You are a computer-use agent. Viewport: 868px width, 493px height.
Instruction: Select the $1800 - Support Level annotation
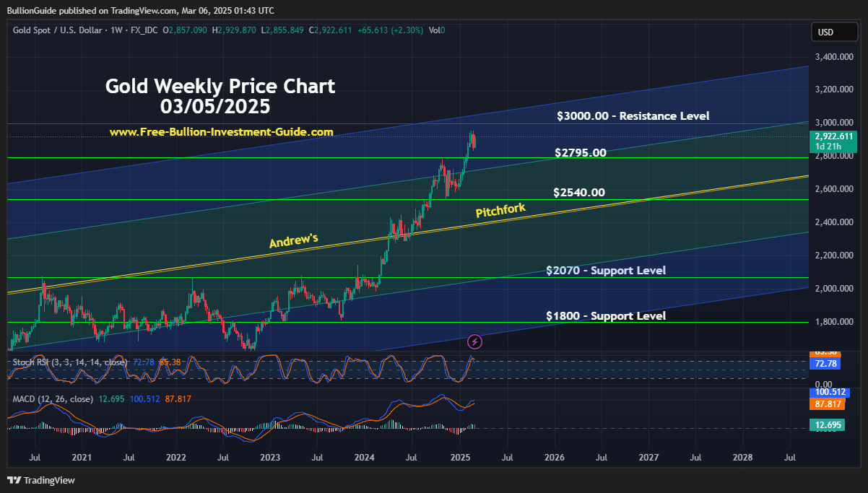606,315
